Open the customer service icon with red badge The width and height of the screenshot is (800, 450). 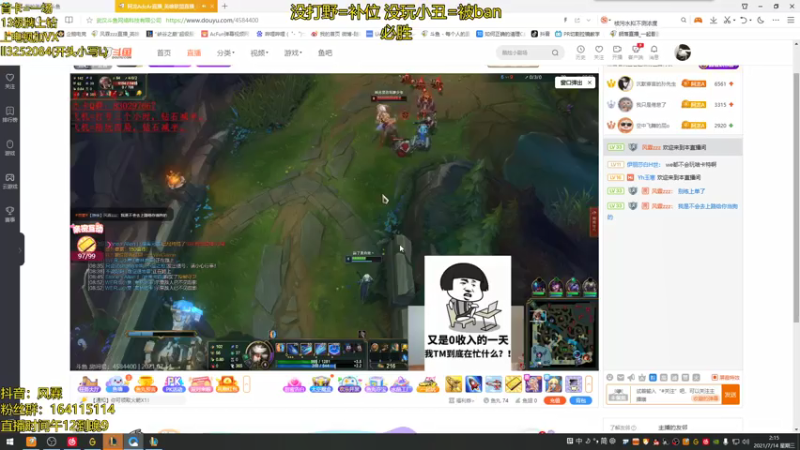coord(636,52)
